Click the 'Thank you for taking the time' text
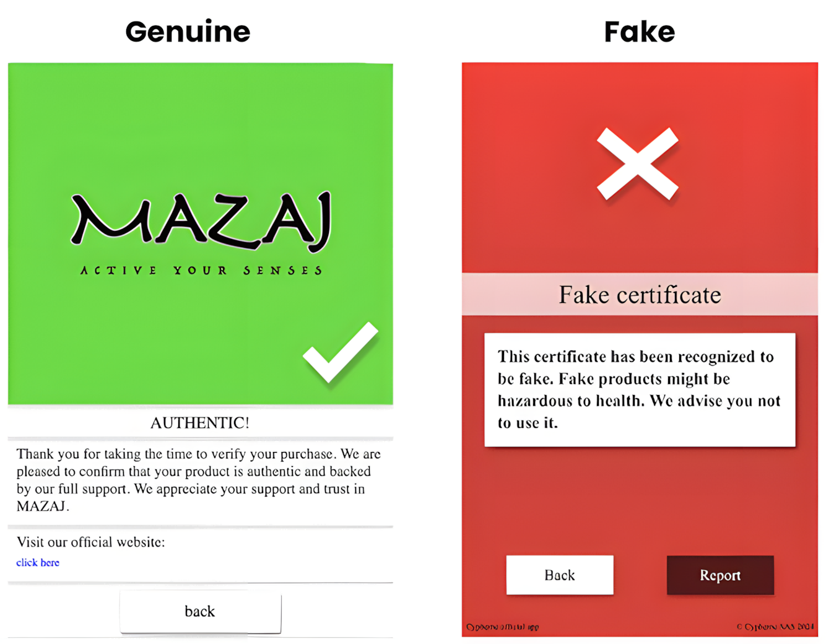The image size is (826, 644). [198, 454]
